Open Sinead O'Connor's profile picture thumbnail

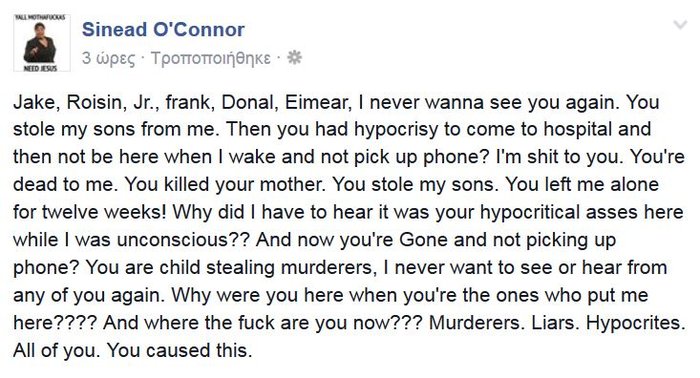click(42, 43)
